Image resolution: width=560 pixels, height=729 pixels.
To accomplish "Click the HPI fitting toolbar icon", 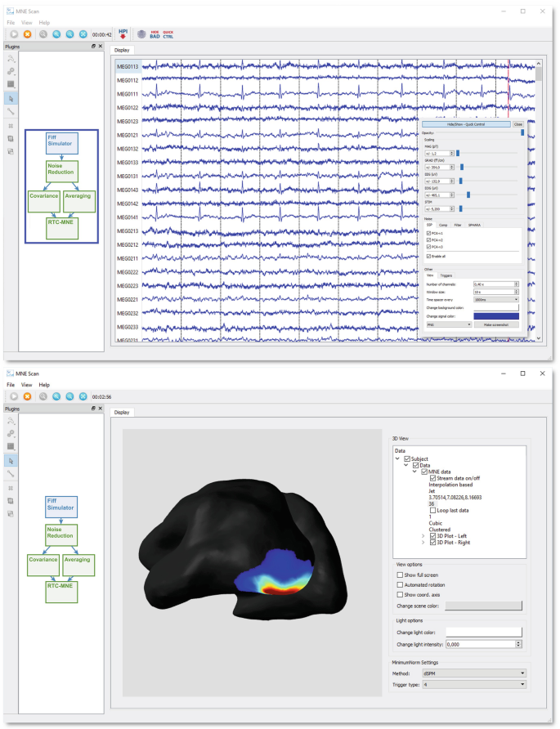I will coord(123,34).
